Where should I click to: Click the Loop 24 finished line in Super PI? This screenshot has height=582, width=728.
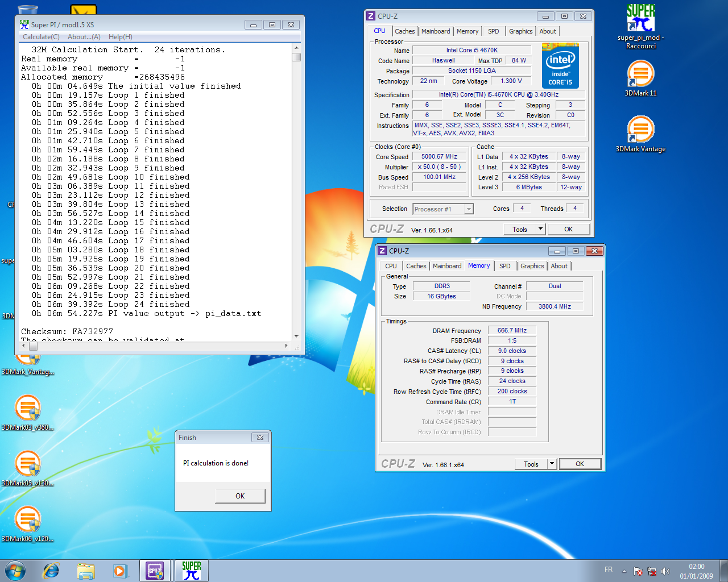[x=111, y=304]
